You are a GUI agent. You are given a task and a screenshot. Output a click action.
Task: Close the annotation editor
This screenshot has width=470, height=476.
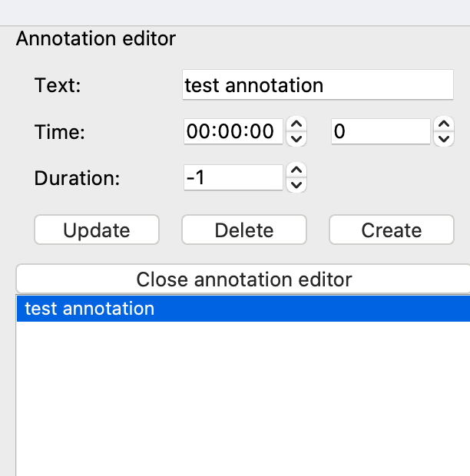point(243,279)
